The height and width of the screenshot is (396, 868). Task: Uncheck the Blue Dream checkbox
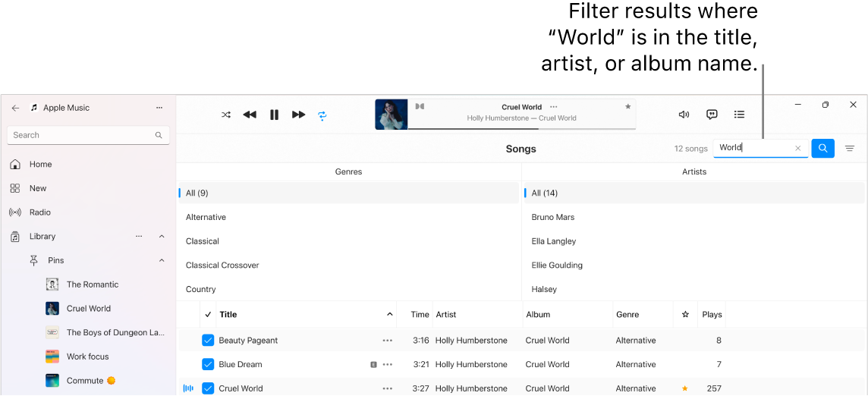point(208,364)
